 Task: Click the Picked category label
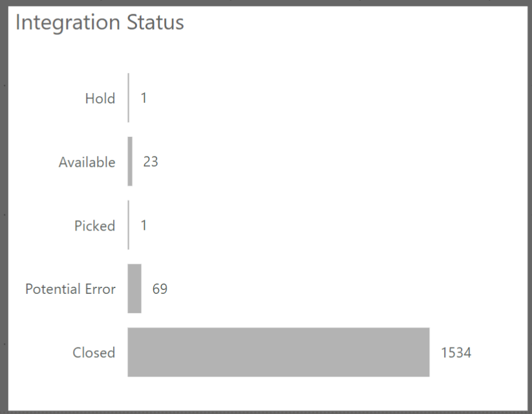(x=94, y=226)
